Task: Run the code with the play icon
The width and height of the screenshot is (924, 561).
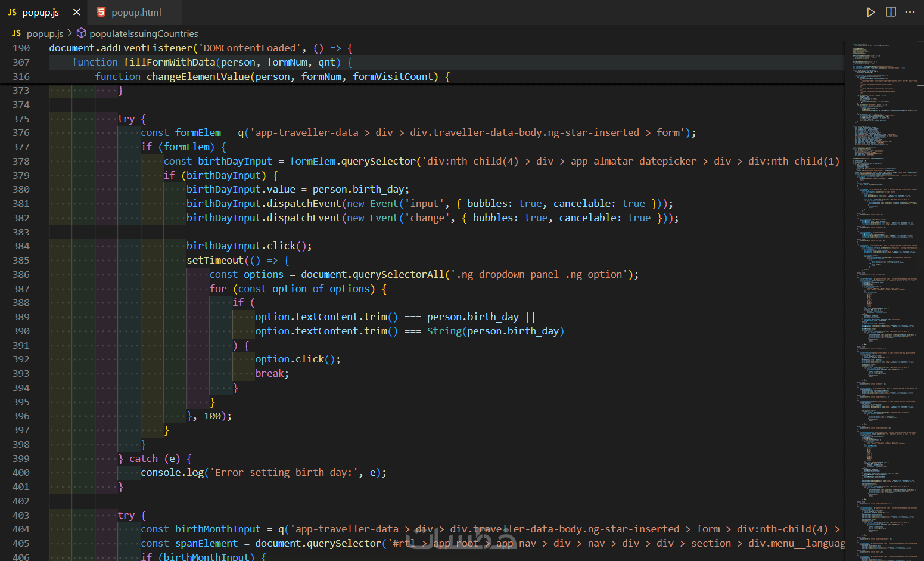Action: (871, 12)
